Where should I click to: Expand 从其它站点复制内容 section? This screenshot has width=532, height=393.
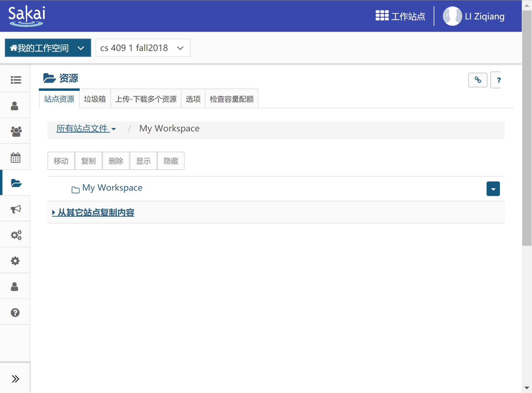coord(93,212)
